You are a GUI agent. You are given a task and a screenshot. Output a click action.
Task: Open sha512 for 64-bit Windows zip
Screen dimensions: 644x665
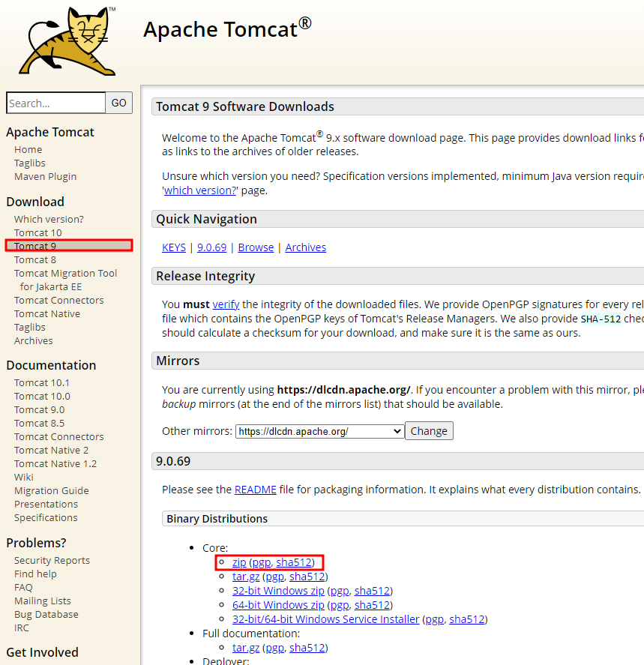[x=372, y=605]
